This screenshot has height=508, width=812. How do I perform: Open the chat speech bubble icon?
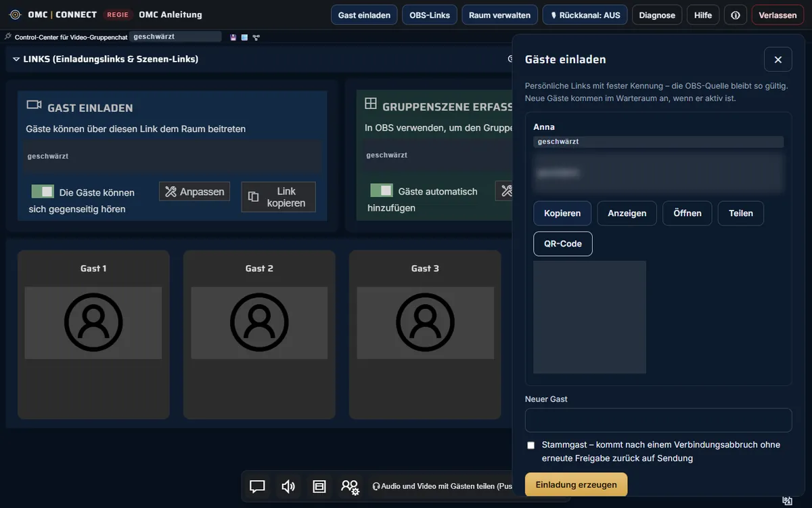pyautogui.click(x=257, y=486)
